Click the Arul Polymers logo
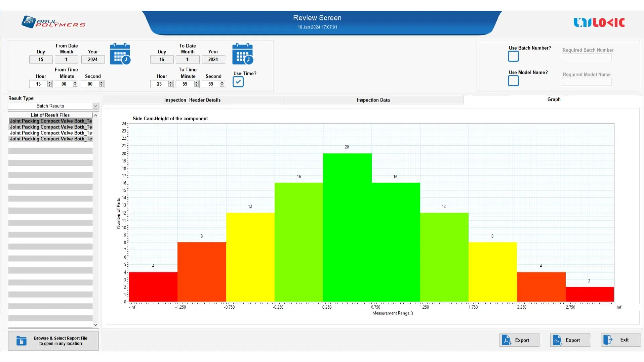 pos(53,22)
